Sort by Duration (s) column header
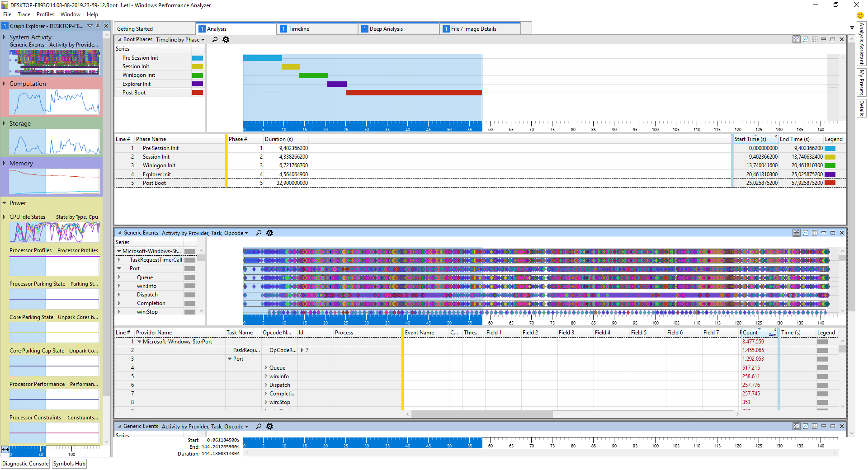 [x=286, y=139]
